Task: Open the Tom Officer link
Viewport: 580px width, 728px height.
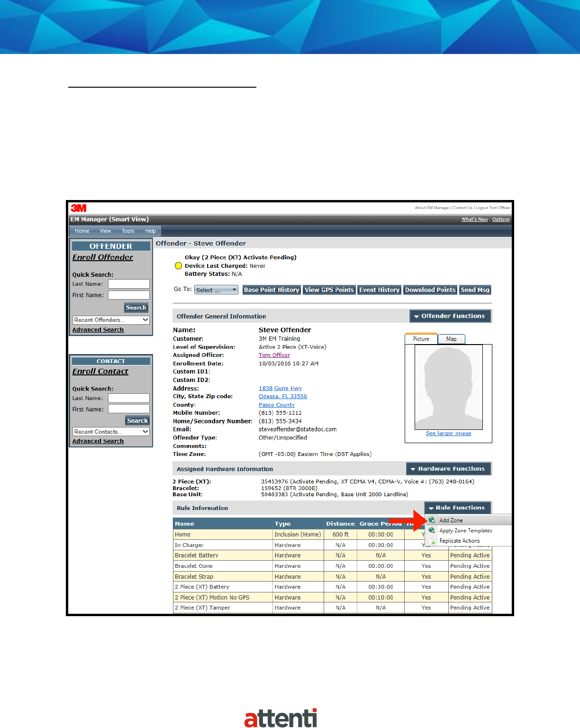Action: pyautogui.click(x=274, y=355)
